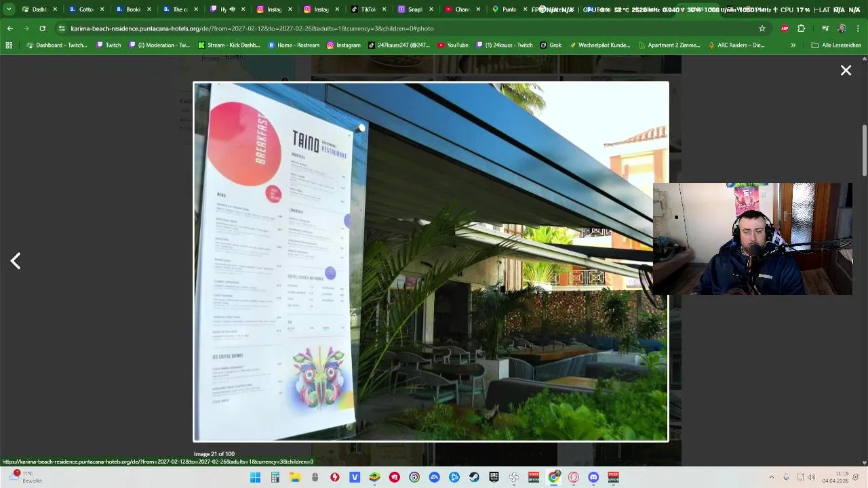Open the Opera GX taskbar icon
Image resolution: width=868 pixels, height=488 pixels.
574,477
